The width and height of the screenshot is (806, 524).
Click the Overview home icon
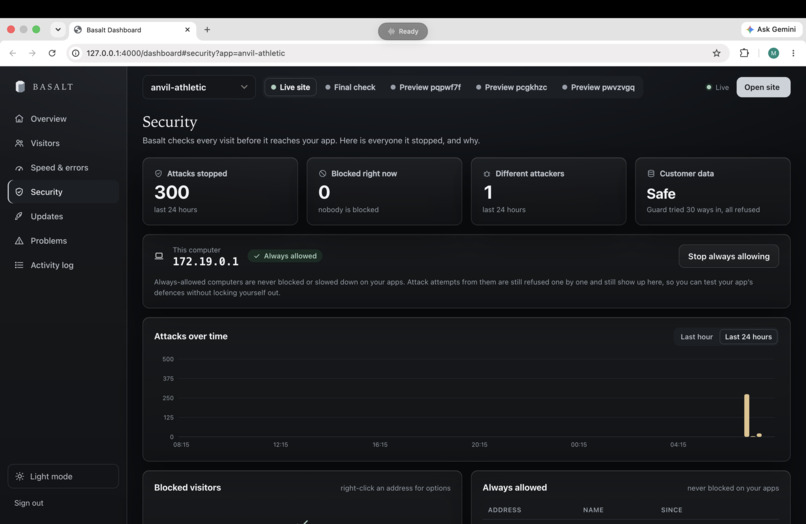pos(19,119)
